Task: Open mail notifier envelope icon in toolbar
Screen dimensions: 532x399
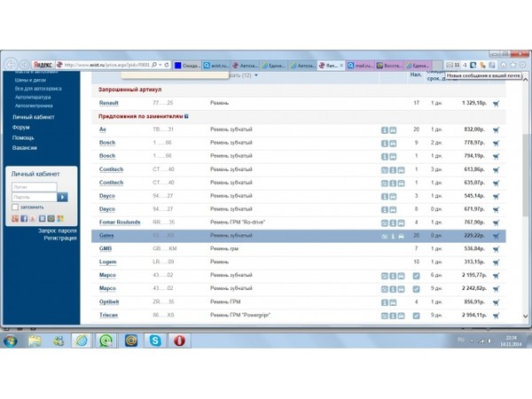Action: pos(450,65)
